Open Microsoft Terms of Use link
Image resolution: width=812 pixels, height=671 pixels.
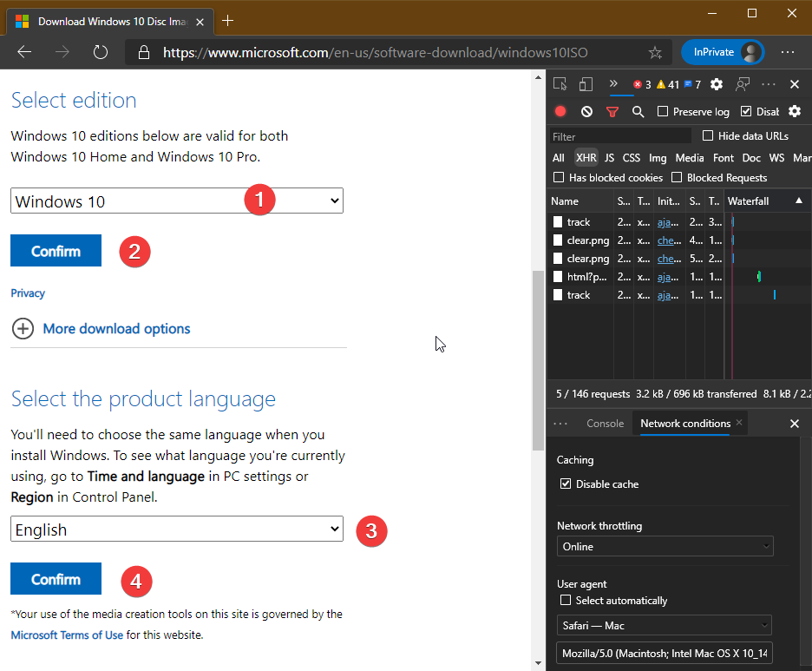(67, 635)
